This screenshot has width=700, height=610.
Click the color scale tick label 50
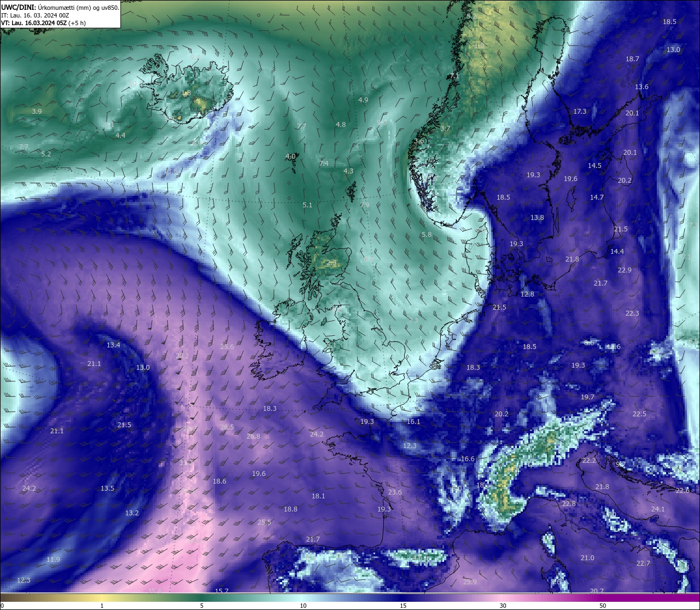(603, 606)
